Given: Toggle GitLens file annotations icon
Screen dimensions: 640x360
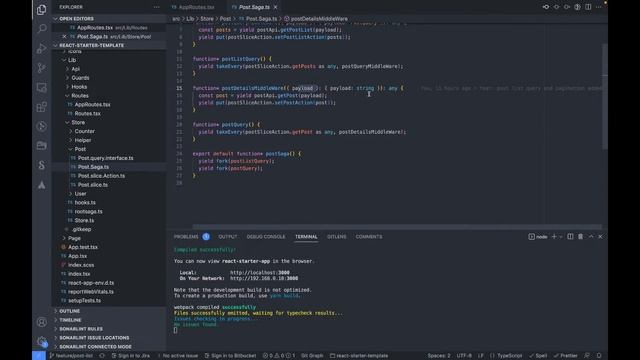Looking at the screenshot, I should point(577,7).
